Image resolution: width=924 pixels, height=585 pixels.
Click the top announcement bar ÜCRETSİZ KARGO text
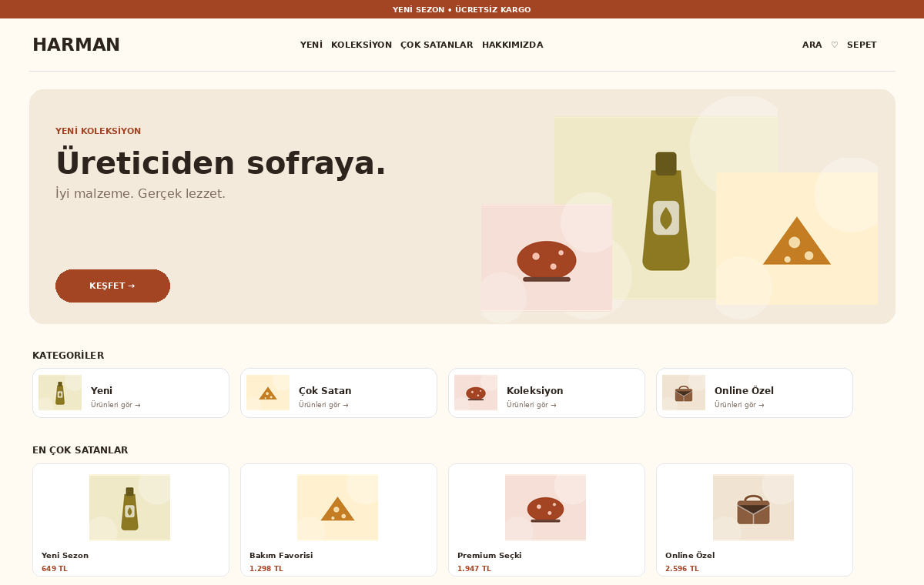tap(493, 9)
